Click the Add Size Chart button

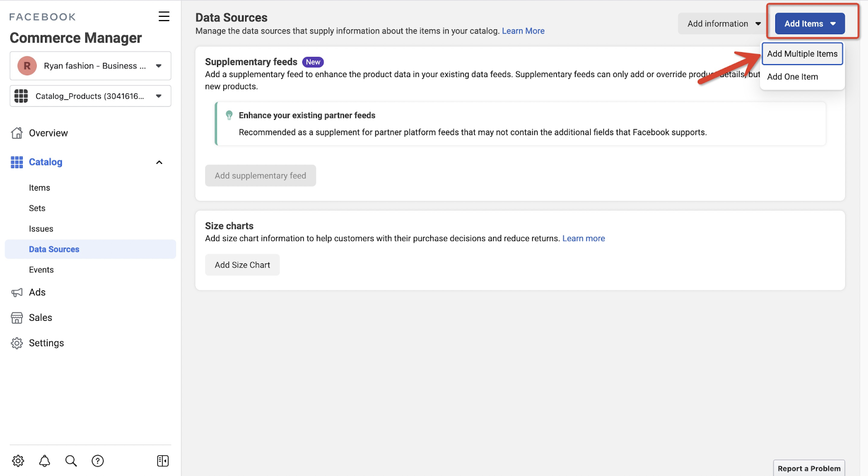(242, 265)
